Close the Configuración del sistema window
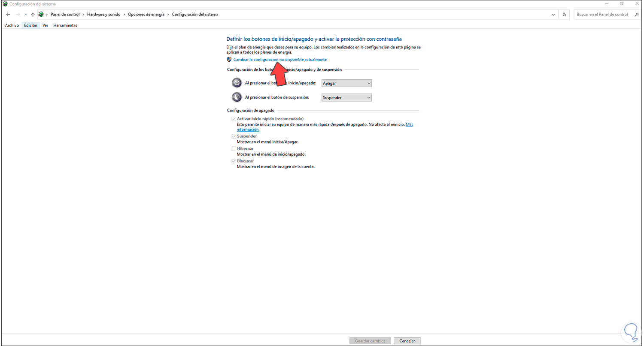The width and height of the screenshot is (644, 346). pyautogui.click(x=637, y=4)
